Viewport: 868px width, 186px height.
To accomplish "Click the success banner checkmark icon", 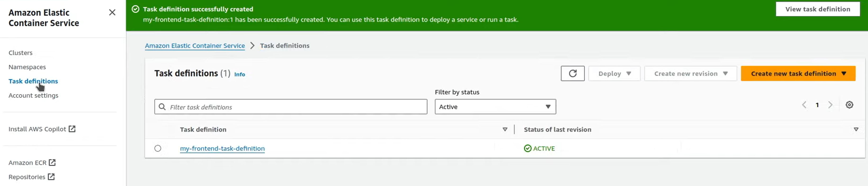I will pos(136,9).
